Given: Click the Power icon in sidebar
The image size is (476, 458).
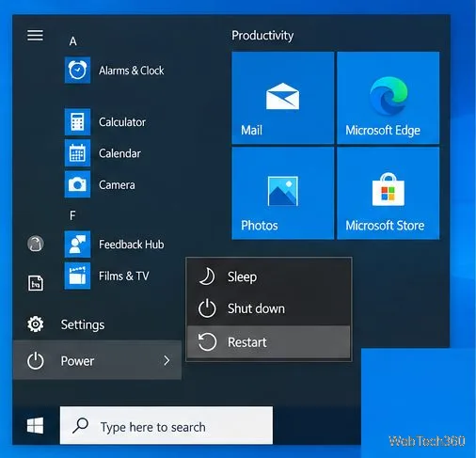Looking at the screenshot, I should point(36,361).
